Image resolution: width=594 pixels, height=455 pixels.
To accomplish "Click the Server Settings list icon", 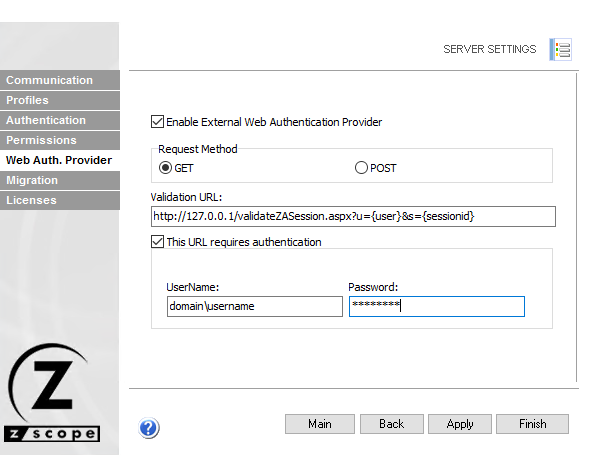I will click(x=561, y=49).
